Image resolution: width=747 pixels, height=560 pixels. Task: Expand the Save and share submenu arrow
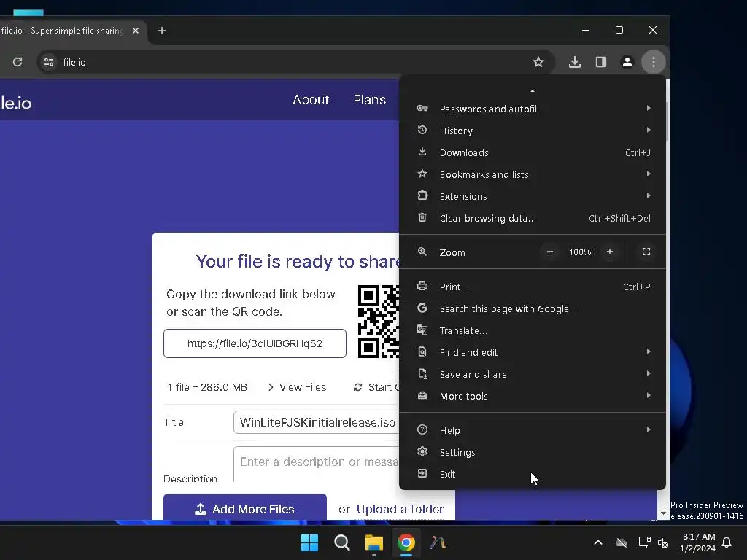click(649, 374)
